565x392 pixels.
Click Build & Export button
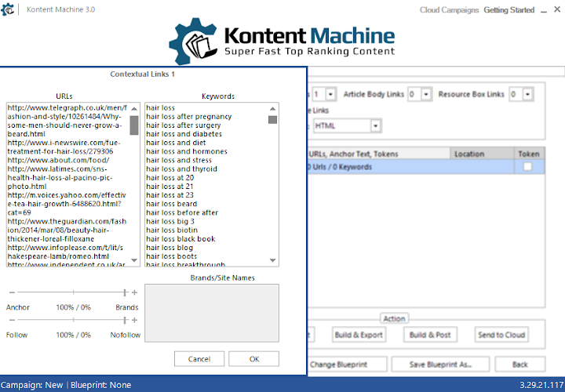pos(359,335)
